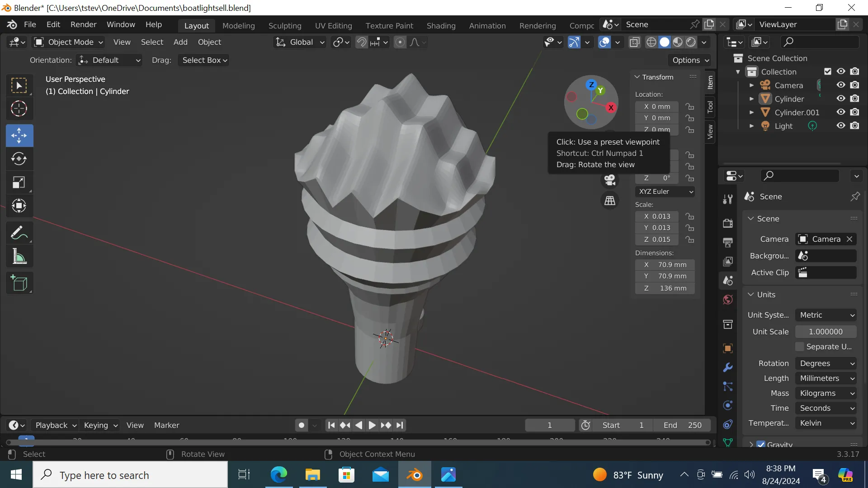The image size is (868, 488).
Task: Switch to the Shading workspace tab
Action: tap(441, 26)
